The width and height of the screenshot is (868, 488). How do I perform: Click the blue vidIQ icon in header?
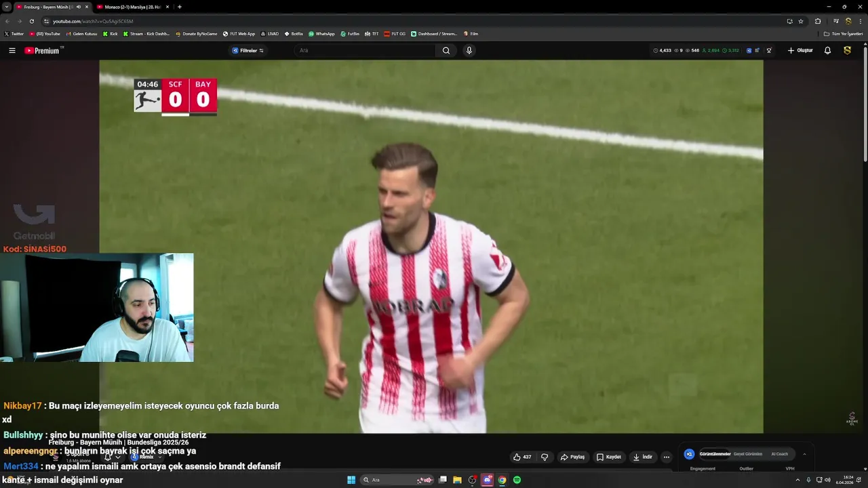pyautogui.click(x=749, y=51)
